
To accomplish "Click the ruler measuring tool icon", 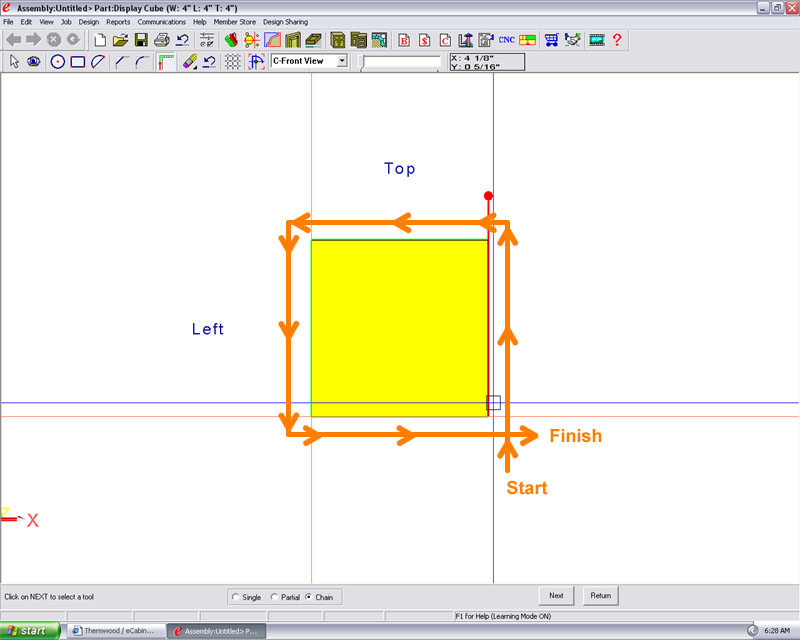I will [465, 40].
